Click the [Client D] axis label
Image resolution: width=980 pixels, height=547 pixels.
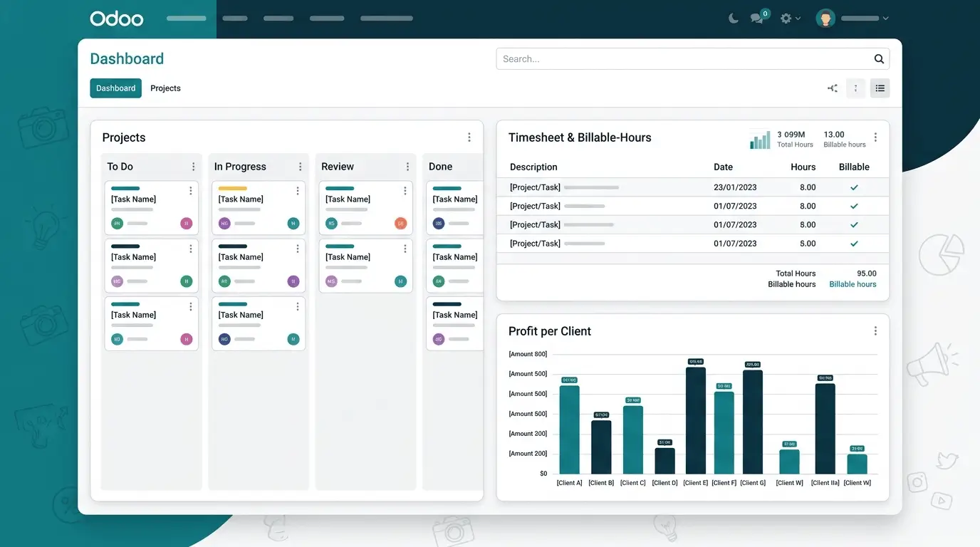[x=664, y=483]
